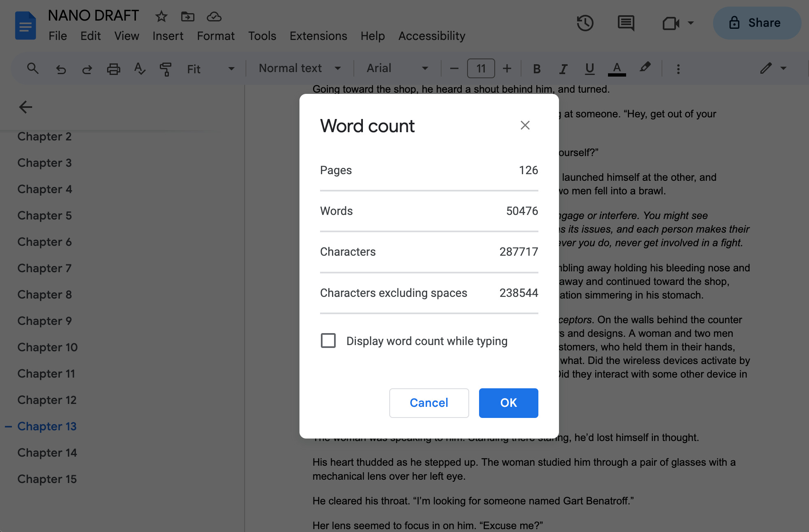Viewport: 809px width, 532px height.
Task: Click the search menus magnifier icon
Action: pyautogui.click(x=33, y=68)
